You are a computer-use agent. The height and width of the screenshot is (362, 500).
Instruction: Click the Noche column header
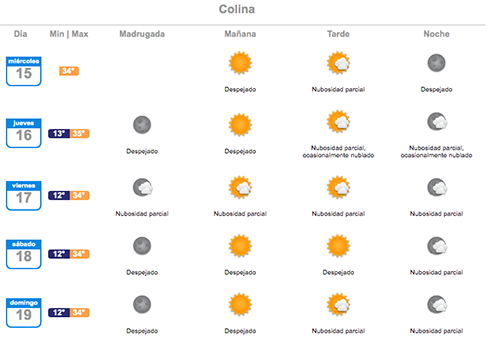point(436,34)
